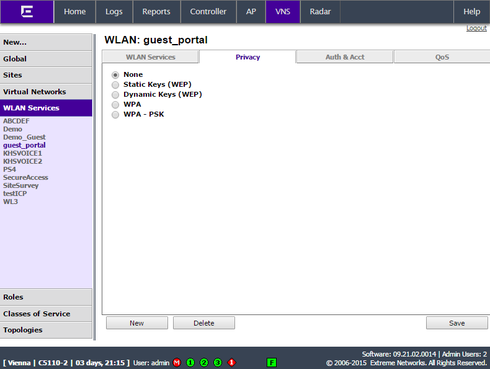The width and height of the screenshot is (490, 369).
Task: Expand the Global sidebar section
Action: click(x=46, y=59)
